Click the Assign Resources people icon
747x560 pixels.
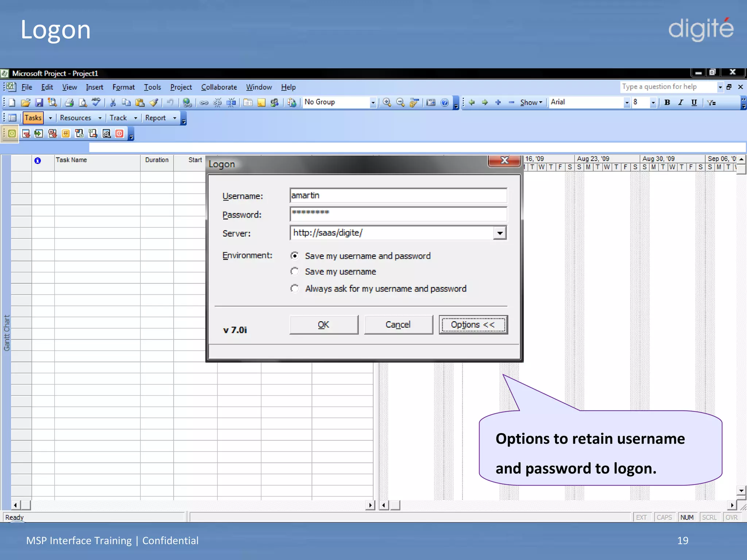point(275,102)
